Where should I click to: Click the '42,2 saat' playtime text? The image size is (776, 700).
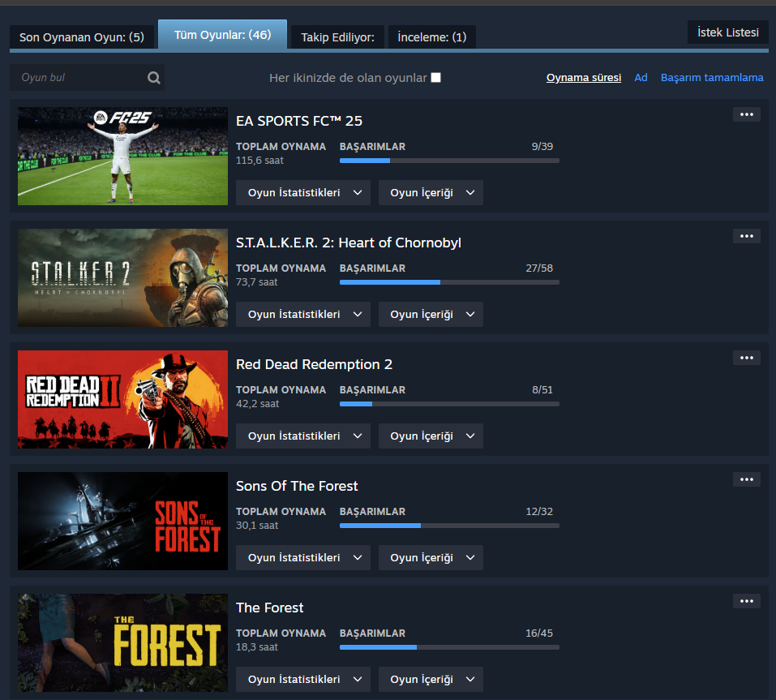257,404
